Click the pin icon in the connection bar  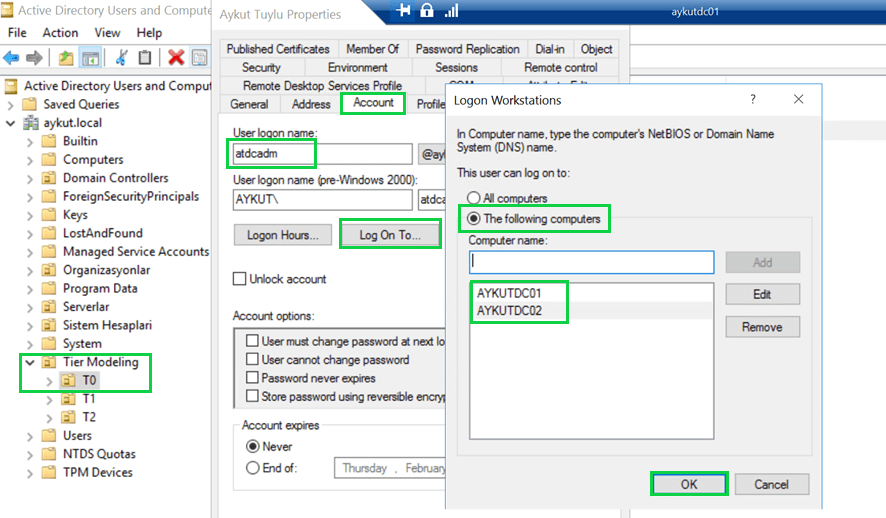tap(403, 10)
